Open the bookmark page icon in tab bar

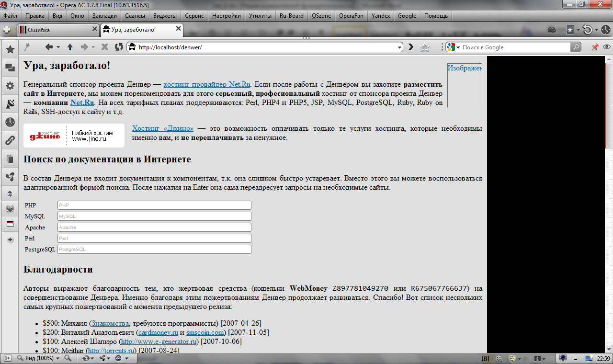point(570,30)
